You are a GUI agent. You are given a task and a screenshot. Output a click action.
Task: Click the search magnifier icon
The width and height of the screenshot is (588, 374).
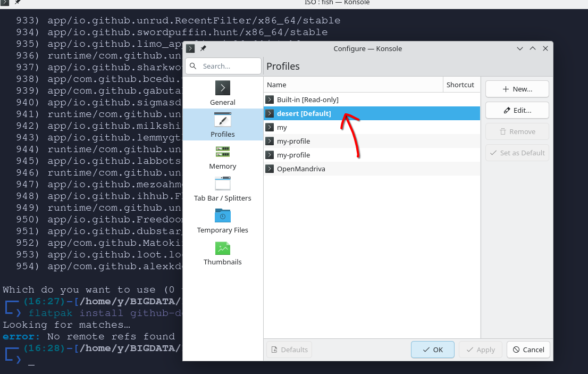(193, 66)
